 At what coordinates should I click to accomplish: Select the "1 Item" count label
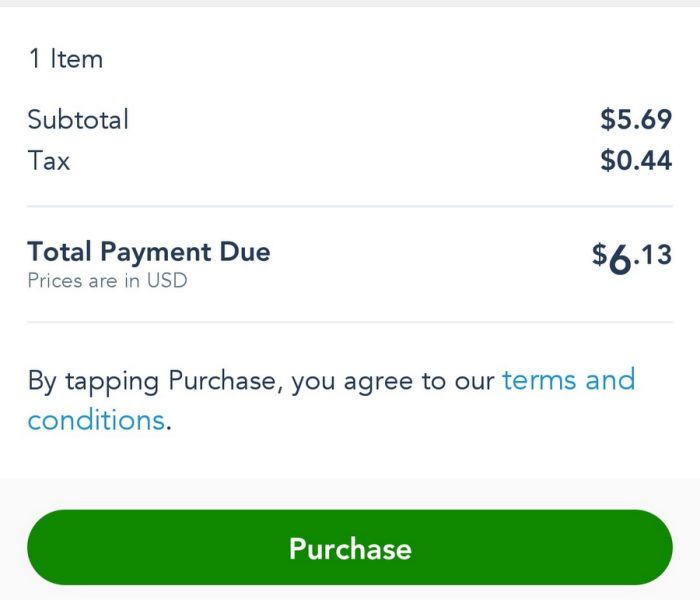pos(65,59)
